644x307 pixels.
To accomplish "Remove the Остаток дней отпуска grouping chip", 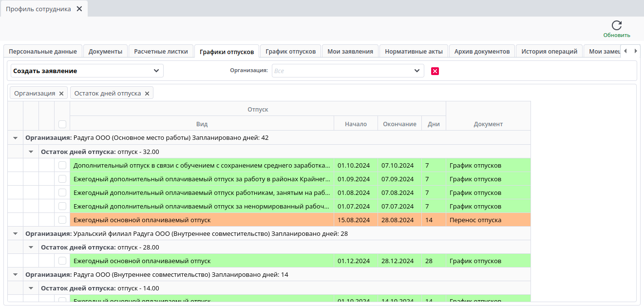I will click(x=147, y=94).
